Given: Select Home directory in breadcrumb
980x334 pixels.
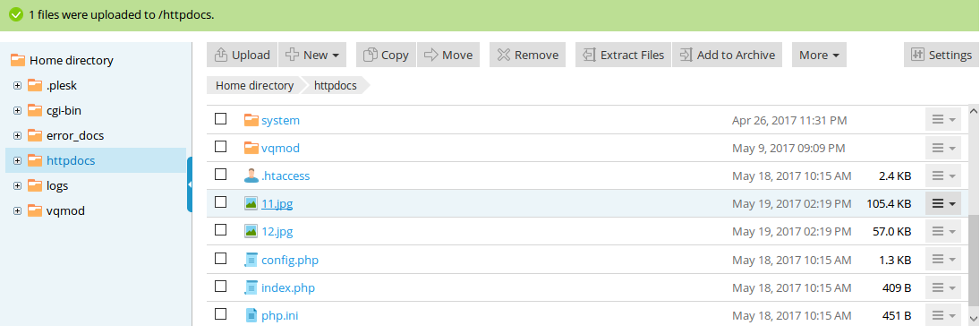Looking at the screenshot, I should coord(254,86).
